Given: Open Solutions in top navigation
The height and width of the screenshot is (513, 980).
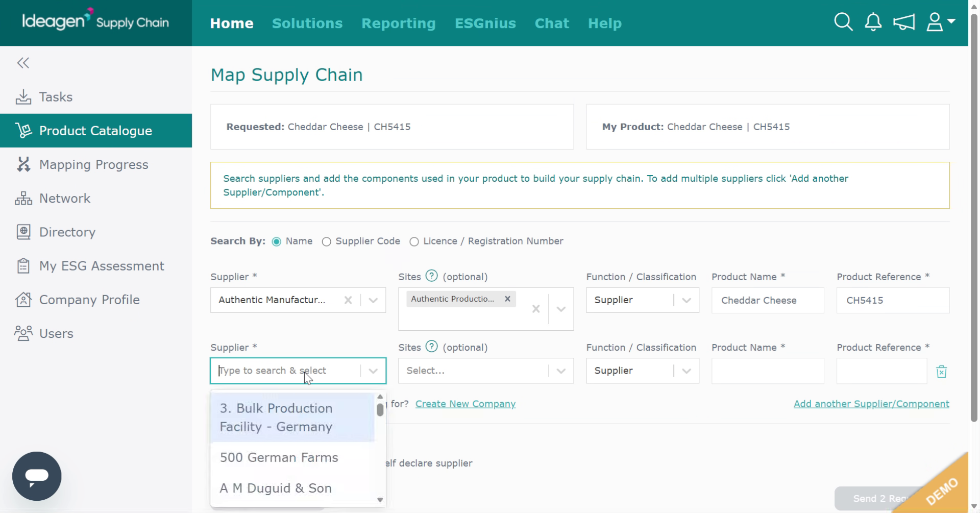Looking at the screenshot, I should [x=307, y=23].
